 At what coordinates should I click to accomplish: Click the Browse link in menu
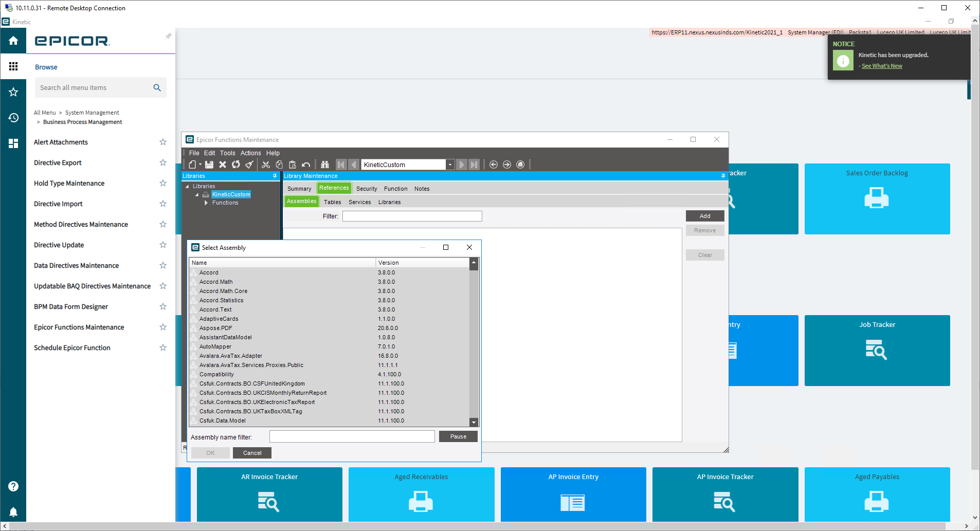pos(46,67)
